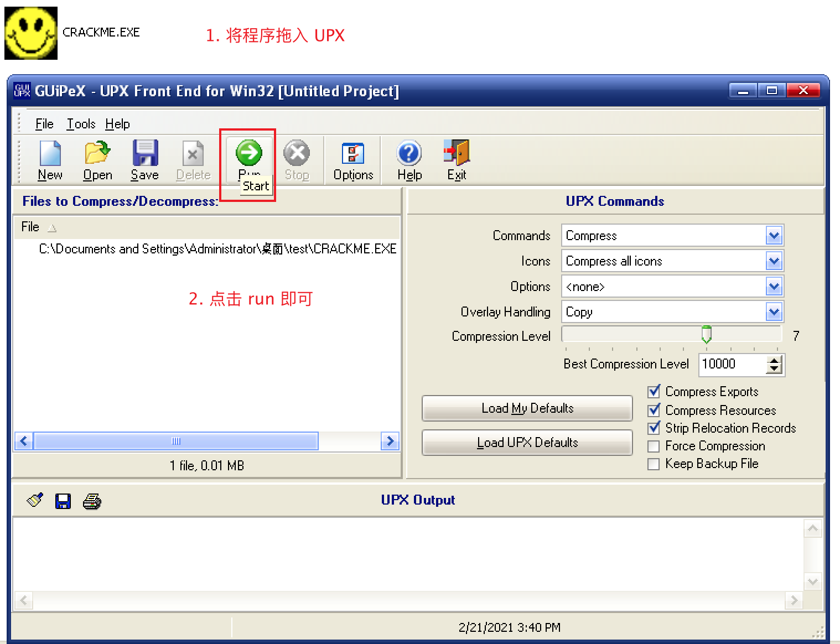
Task: Click the Exit door icon
Action: (457, 154)
